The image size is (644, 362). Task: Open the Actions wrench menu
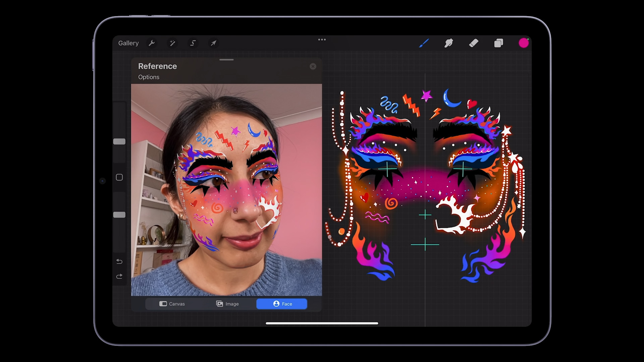coord(152,43)
